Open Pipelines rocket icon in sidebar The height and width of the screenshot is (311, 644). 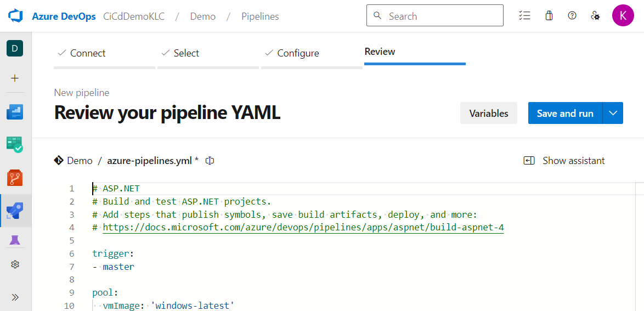pyautogui.click(x=15, y=211)
